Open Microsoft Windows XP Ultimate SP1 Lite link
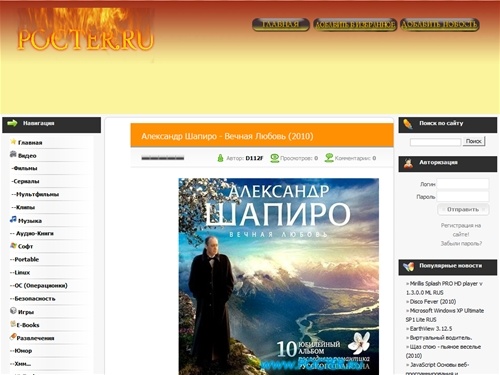Viewport: 500px width, 375px height. point(445,315)
